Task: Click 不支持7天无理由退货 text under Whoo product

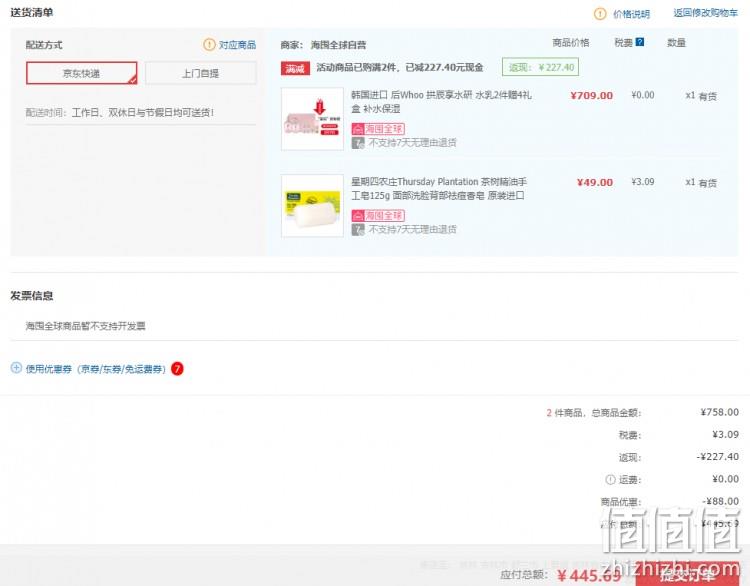Action: click(x=412, y=143)
